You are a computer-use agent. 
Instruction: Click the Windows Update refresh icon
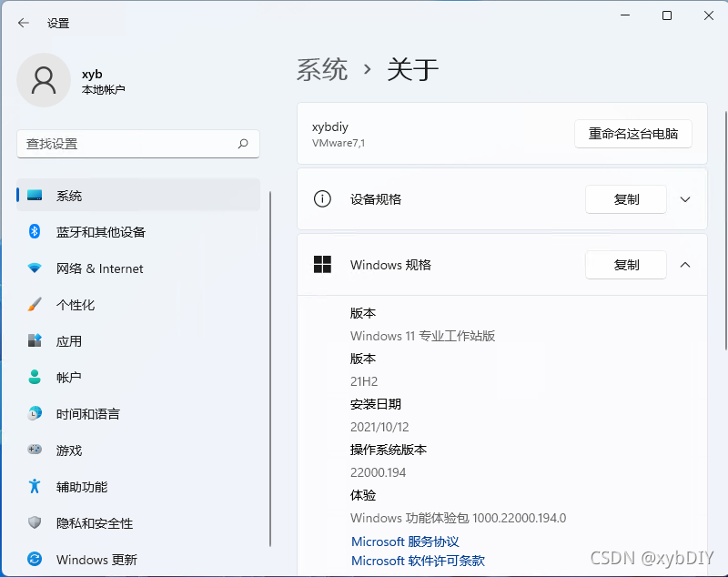[35, 559]
